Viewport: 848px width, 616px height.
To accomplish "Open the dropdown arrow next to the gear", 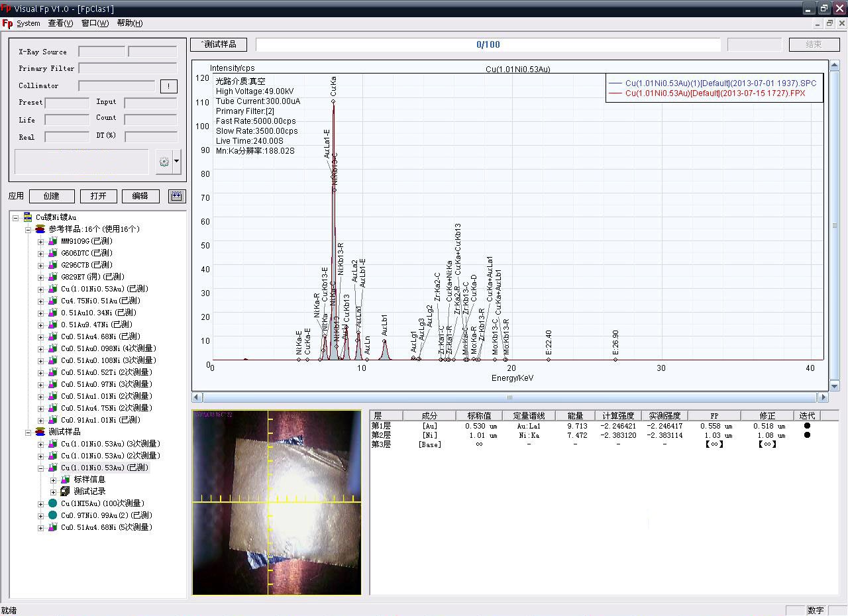I will 177,162.
